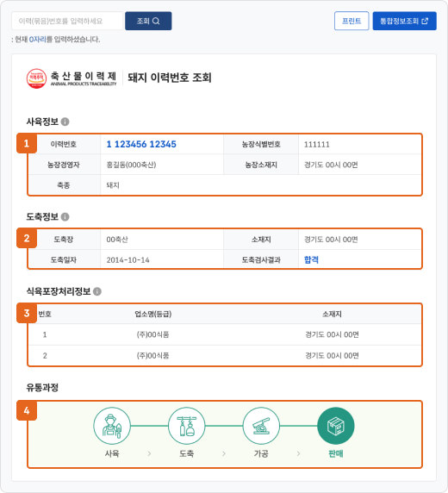Click the 농장소재지 value 경기도 00시 00면

[x=331, y=165]
